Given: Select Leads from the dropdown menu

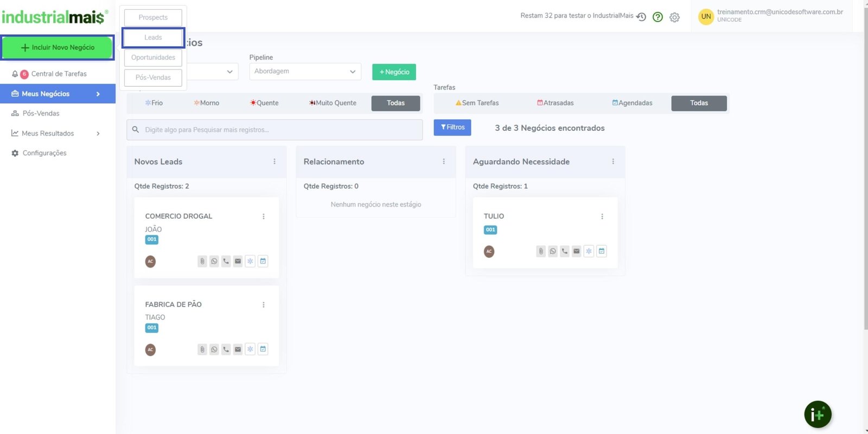Looking at the screenshot, I should [x=153, y=37].
